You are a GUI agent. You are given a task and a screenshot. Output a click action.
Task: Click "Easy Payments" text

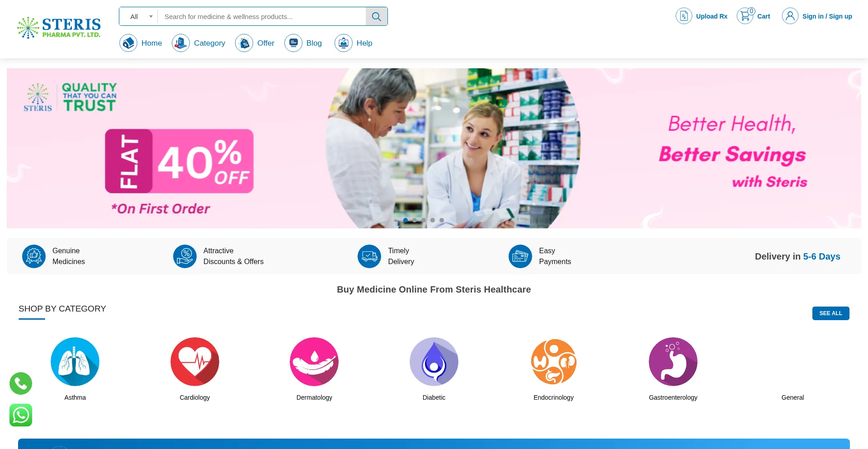click(555, 256)
